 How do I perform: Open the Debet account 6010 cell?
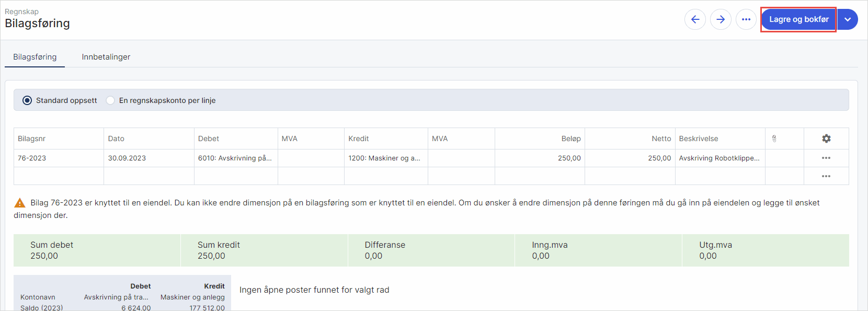[235, 158]
